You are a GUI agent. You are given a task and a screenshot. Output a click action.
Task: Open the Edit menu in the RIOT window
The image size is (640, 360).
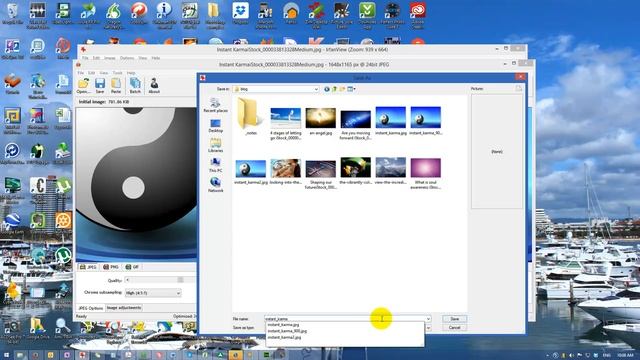point(91,73)
